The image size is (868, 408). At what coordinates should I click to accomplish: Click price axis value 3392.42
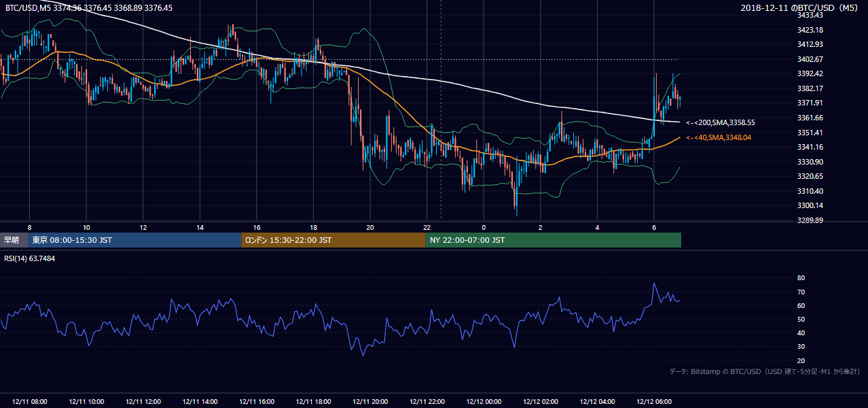pos(810,73)
